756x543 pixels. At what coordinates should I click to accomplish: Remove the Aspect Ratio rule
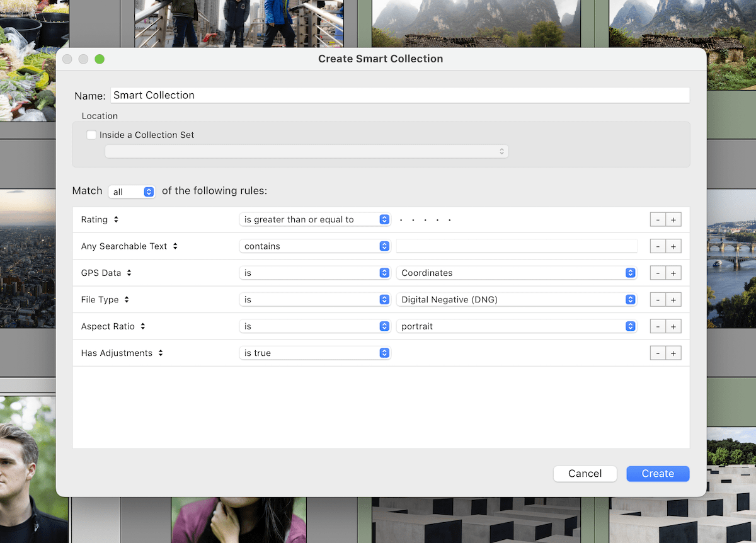(x=656, y=326)
